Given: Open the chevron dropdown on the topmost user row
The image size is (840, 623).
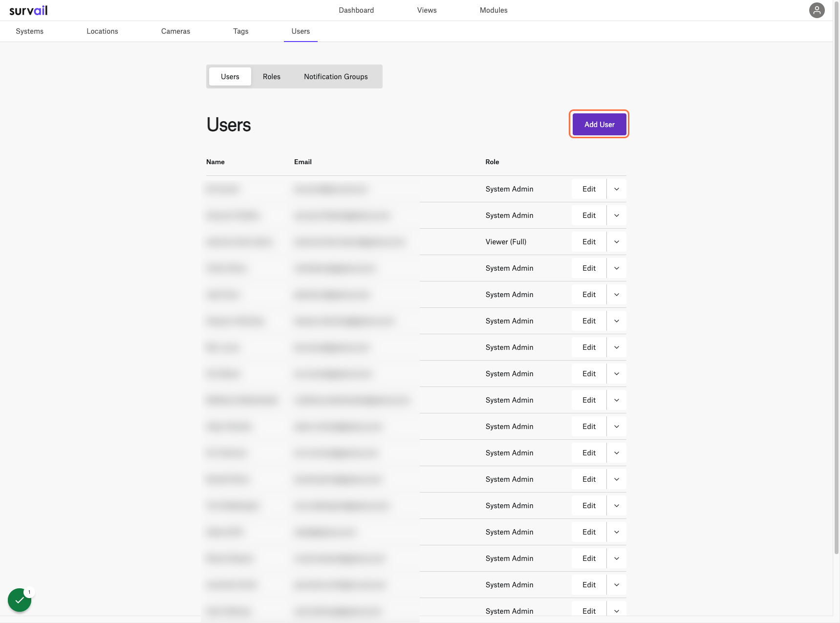Looking at the screenshot, I should click(617, 189).
